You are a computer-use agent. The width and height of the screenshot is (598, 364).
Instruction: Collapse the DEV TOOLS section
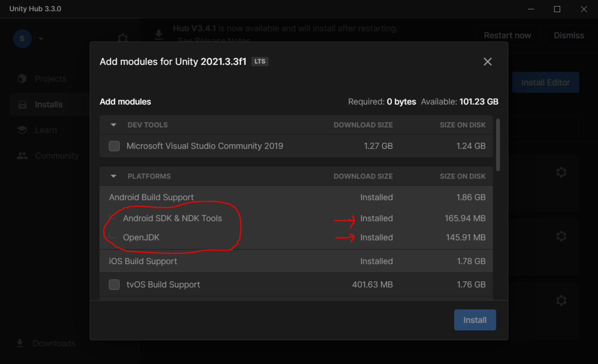click(114, 125)
